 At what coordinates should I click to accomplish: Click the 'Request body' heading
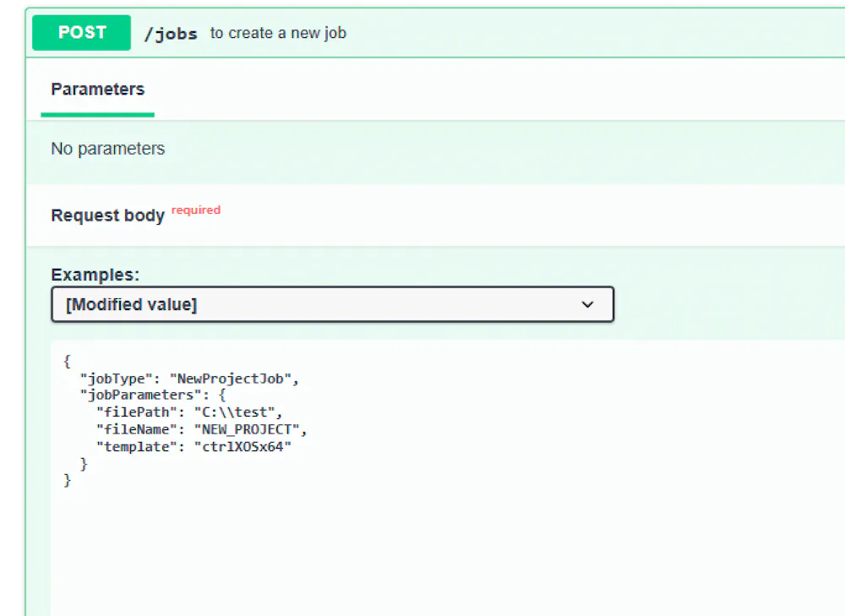(x=108, y=215)
